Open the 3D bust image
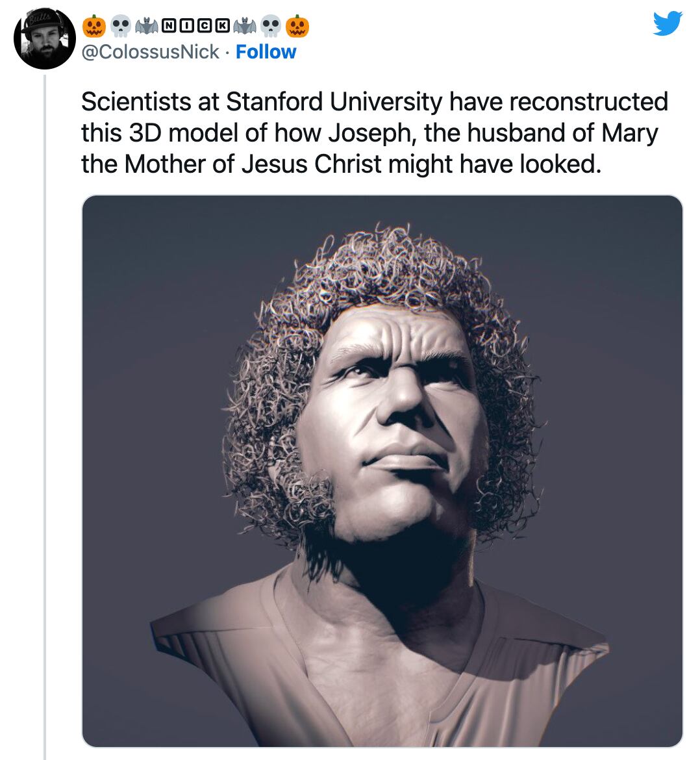Image resolution: width=700 pixels, height=760 pixels. point(382,471)
